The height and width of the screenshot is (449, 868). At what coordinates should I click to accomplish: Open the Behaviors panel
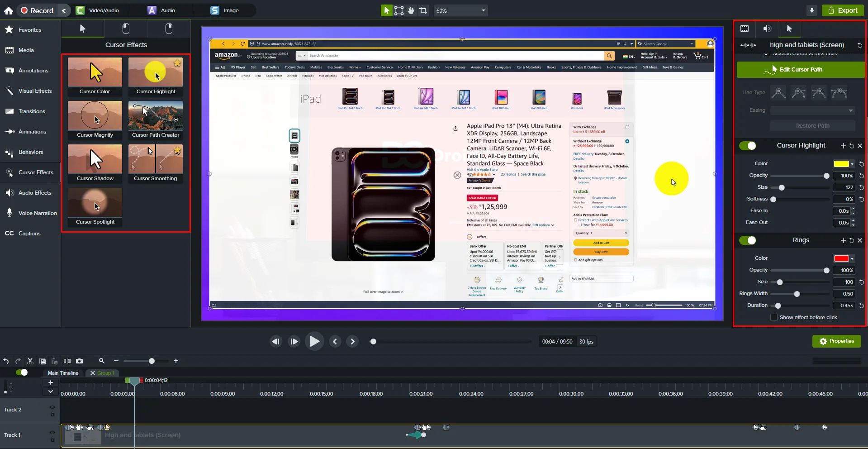[31, 152]
